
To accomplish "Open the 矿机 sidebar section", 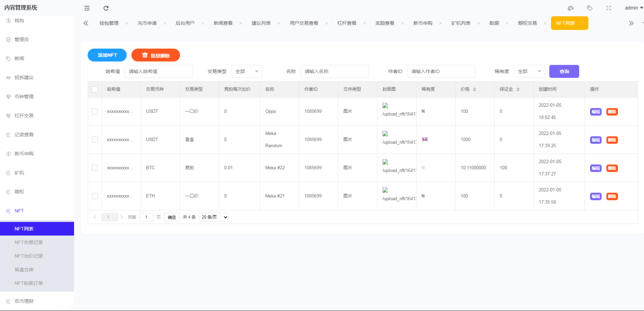I will 19,172.
